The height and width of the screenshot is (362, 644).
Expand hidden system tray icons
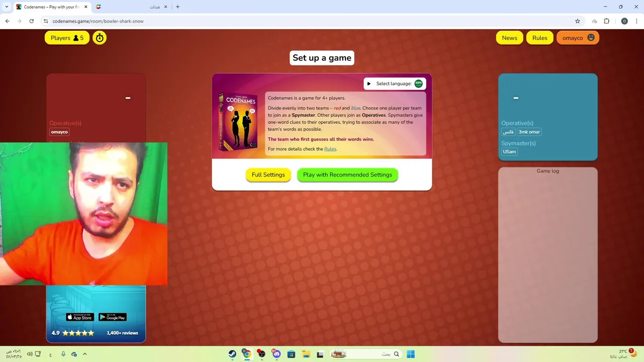point(85,354)
